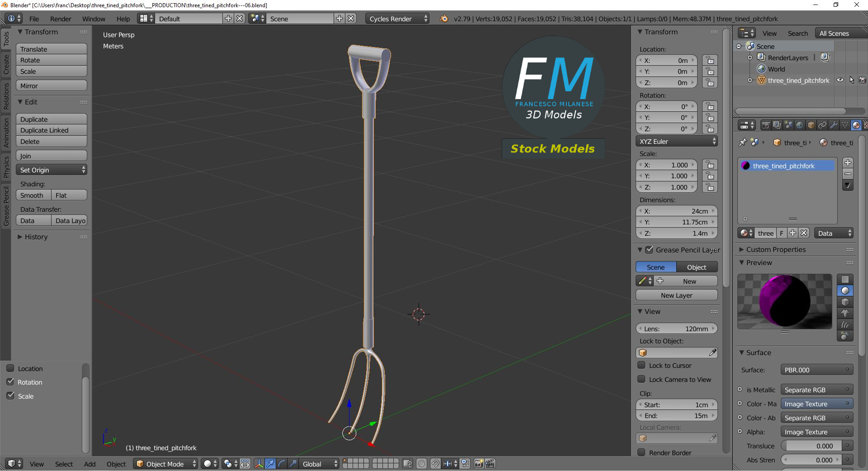
Task: Open the Render Layers properties tab
Action: (x=777, y=125)
